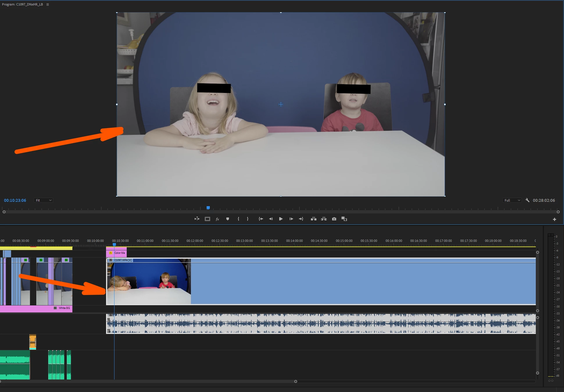Click the Add Marker icon
The width and height of the screenshot is (564, 392).
[228, 219]
